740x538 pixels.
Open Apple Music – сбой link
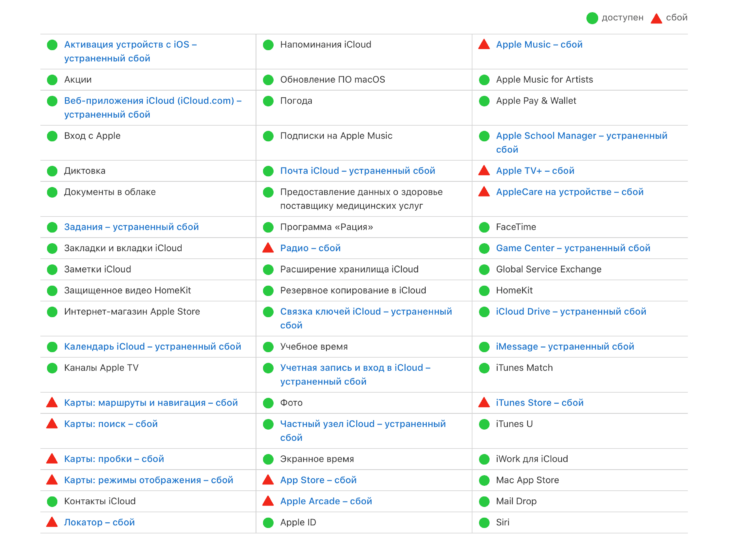(539, 45)
